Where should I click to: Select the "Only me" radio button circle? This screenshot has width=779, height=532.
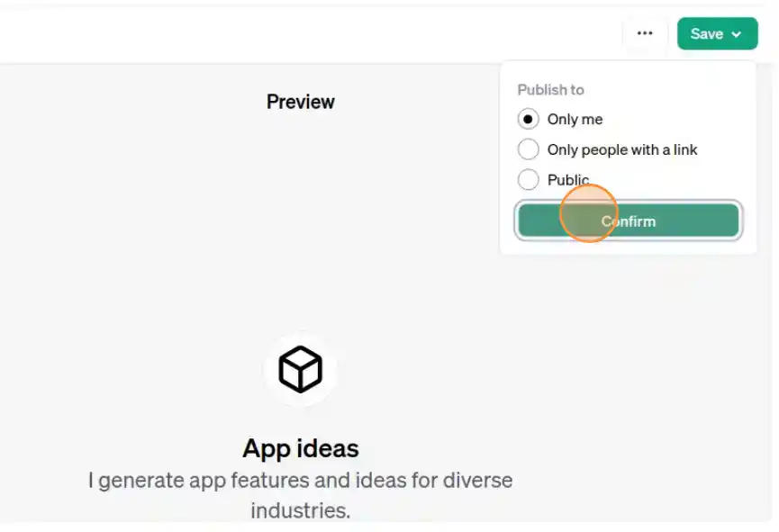[x=529, y=119]
